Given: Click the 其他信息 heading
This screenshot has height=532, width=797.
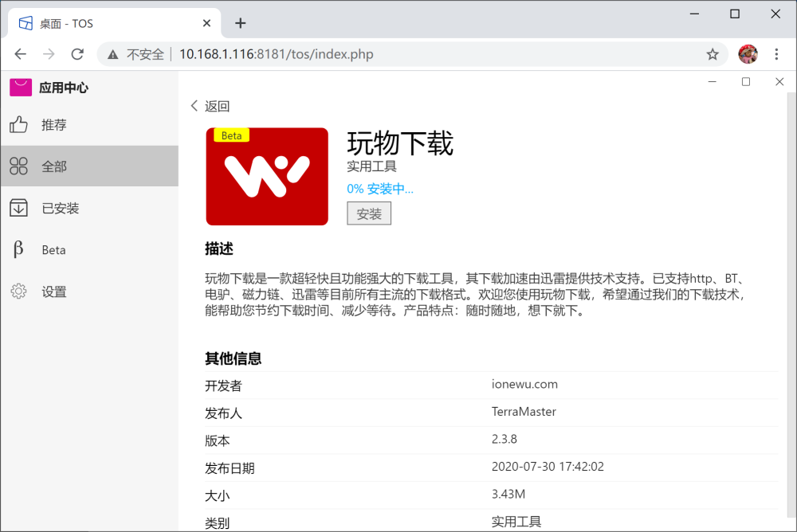Looking at the screenshot, I should click(234, 358).
